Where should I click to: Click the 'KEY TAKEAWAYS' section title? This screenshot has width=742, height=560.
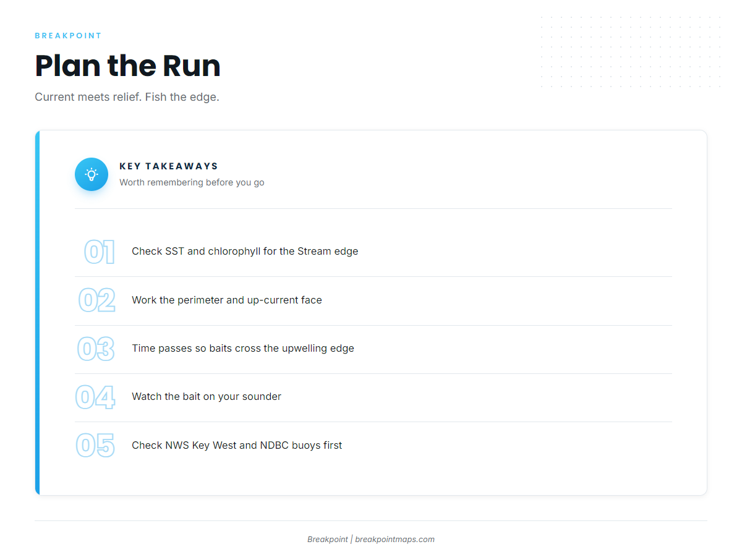169,166
